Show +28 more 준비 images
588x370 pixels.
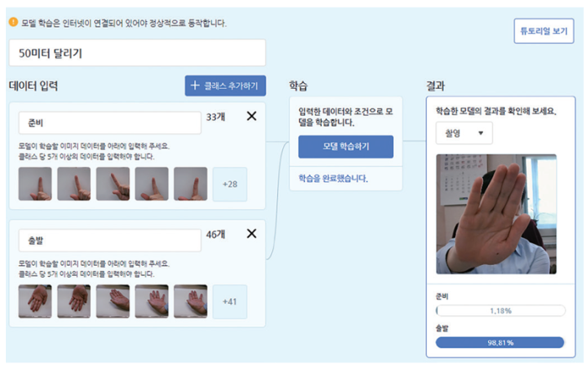click(x=230, y=185)
